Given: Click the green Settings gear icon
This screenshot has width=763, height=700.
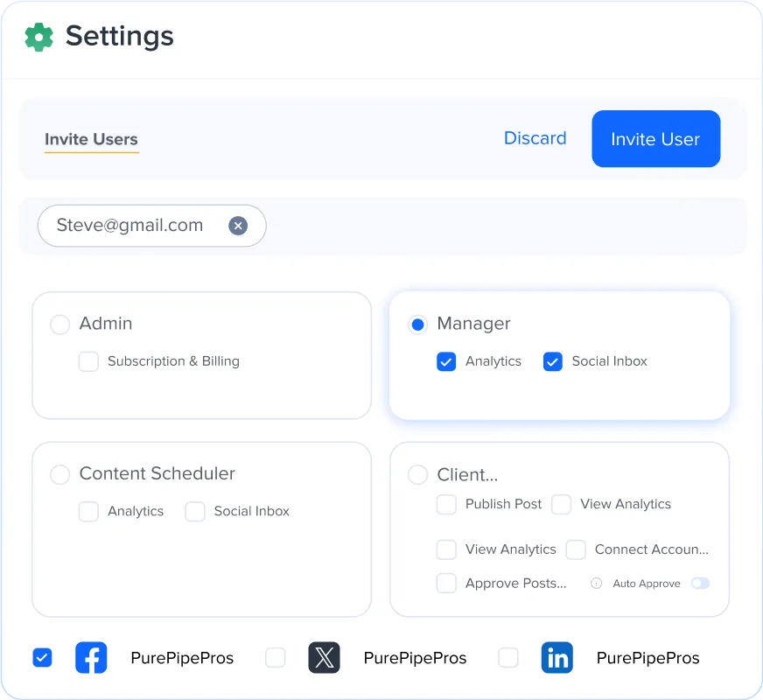Looking at the screenshot, I should [x=38, y=37].
